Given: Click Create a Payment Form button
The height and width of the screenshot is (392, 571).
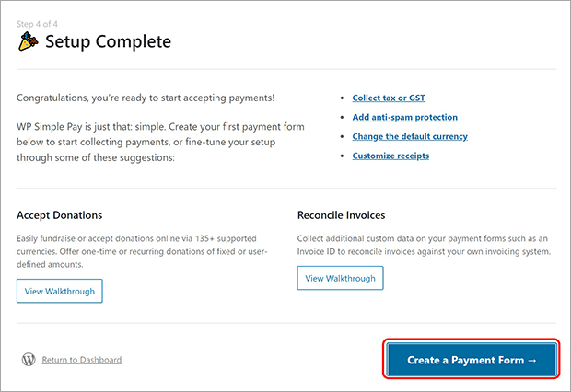Looking at the screenshot, I should point(472,360).
